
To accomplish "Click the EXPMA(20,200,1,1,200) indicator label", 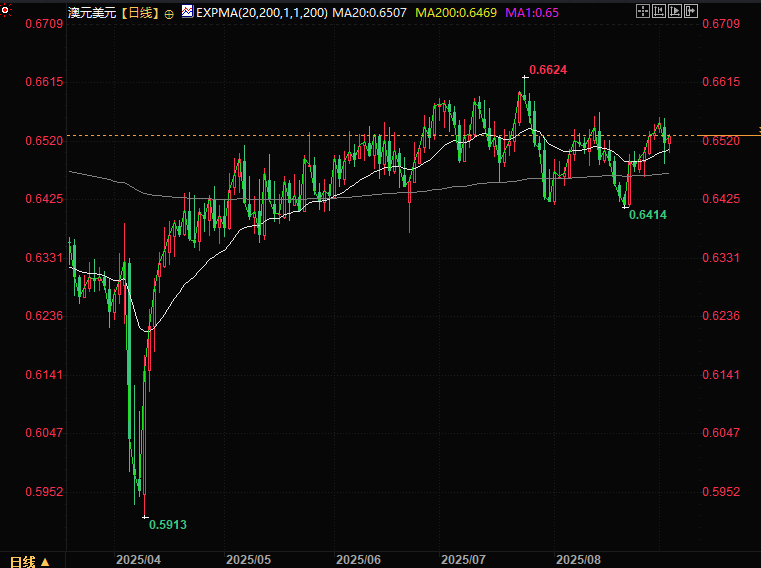I will (262, 13).
